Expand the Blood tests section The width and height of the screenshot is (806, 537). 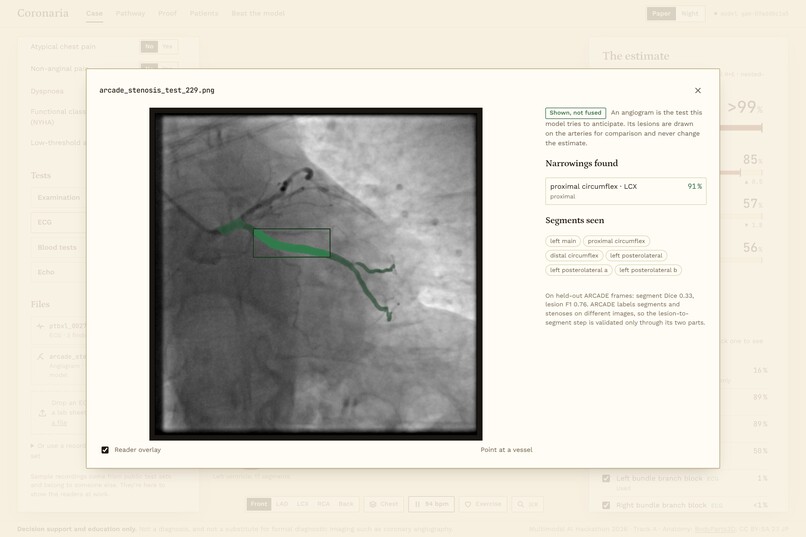tap(59, 247)
